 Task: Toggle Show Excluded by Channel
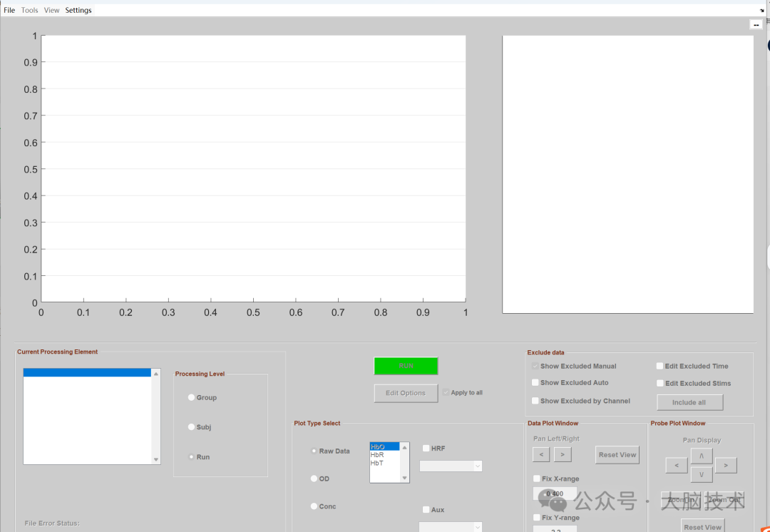(535, 401)
